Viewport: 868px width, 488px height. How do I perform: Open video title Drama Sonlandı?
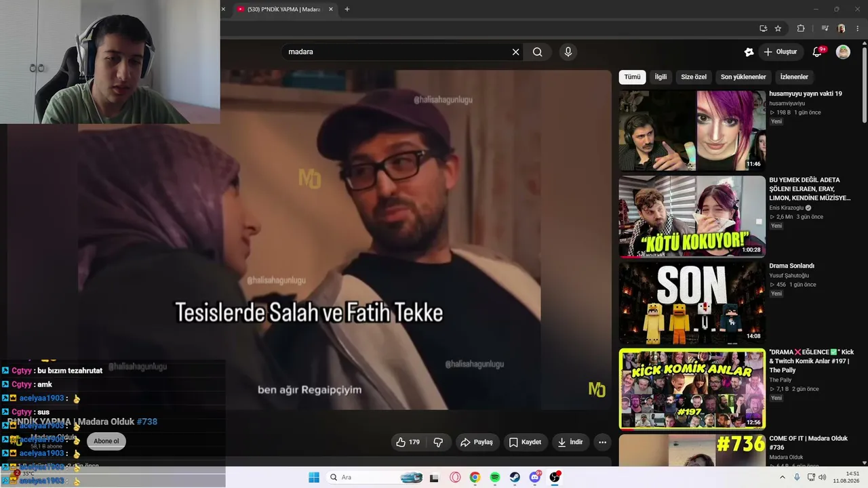click(x=791, y=266)
